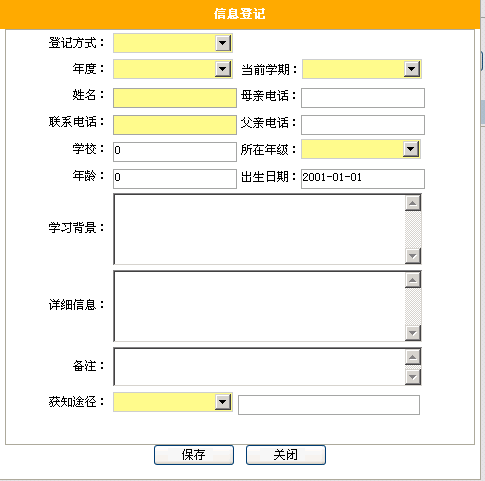Image resolution: width=485 pixels, height=481 pixels.
Task: Click the 出生日期 date field
Action: click(x=363, y=179)
